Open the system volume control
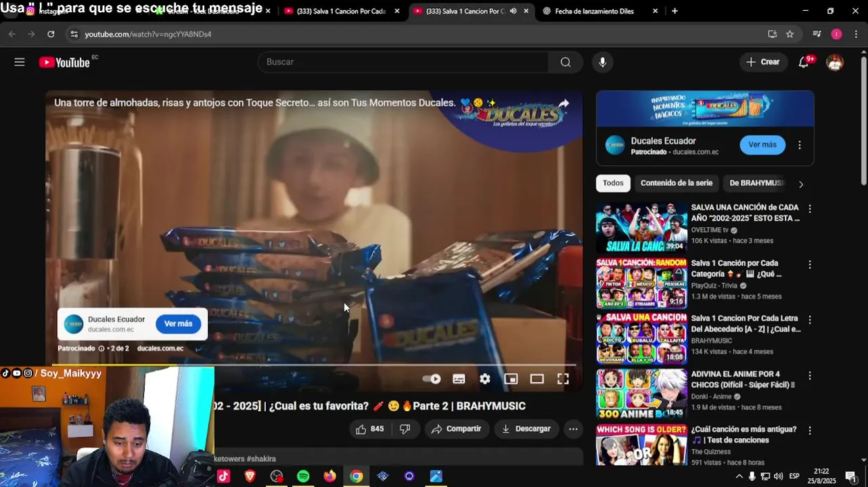The height and width of the screenshot is (487, 868). pos(778,476)
